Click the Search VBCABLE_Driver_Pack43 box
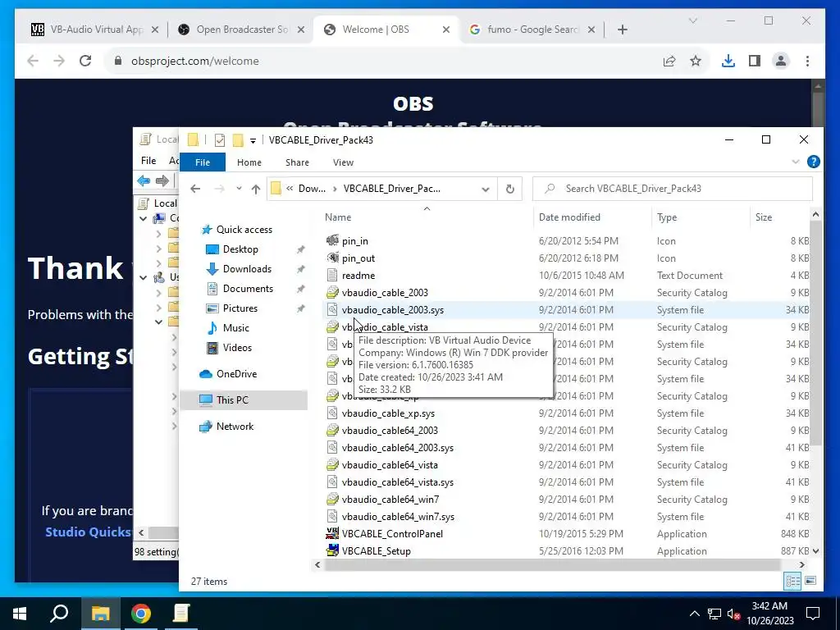 pyautogui.click(x=673, y=189)
